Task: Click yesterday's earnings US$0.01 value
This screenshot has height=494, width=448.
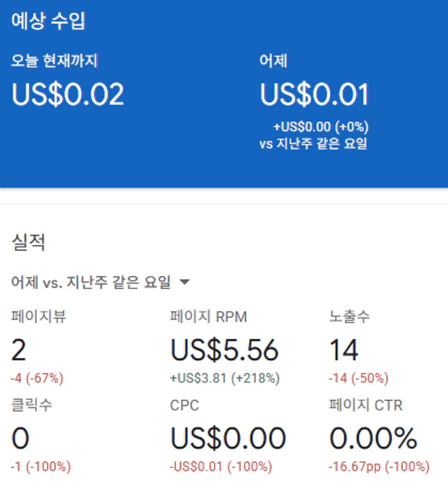Action: pos(314,94)
